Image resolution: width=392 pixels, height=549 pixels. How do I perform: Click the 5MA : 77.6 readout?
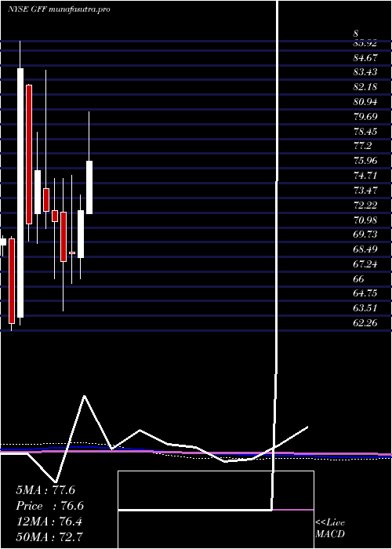(x=45, y=490)
